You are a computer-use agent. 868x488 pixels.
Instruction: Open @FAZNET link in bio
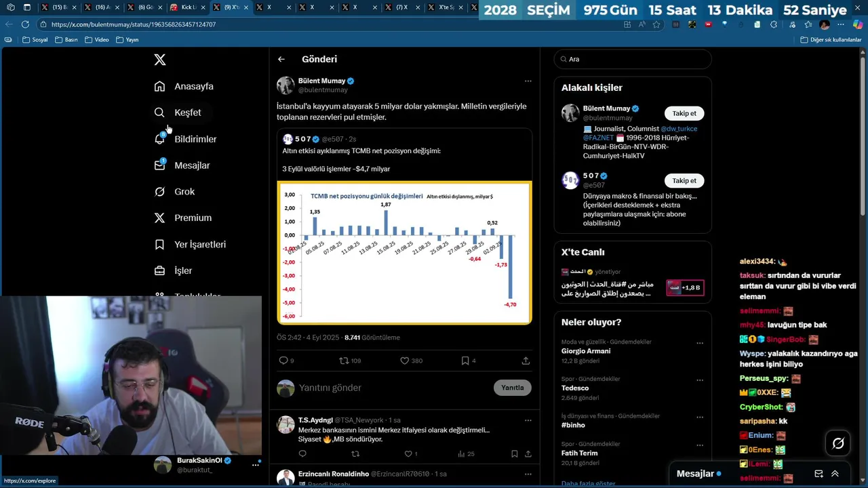click(x=597, y=138)
